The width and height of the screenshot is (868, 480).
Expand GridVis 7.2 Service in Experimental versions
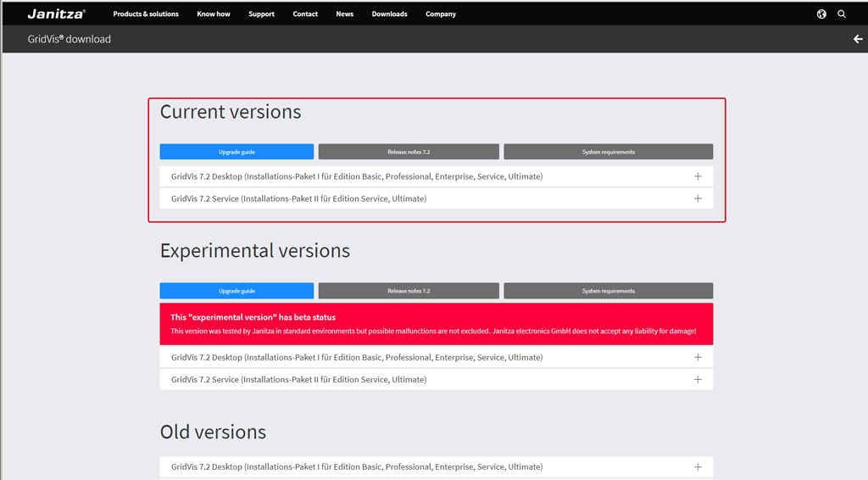pos(437,380)
